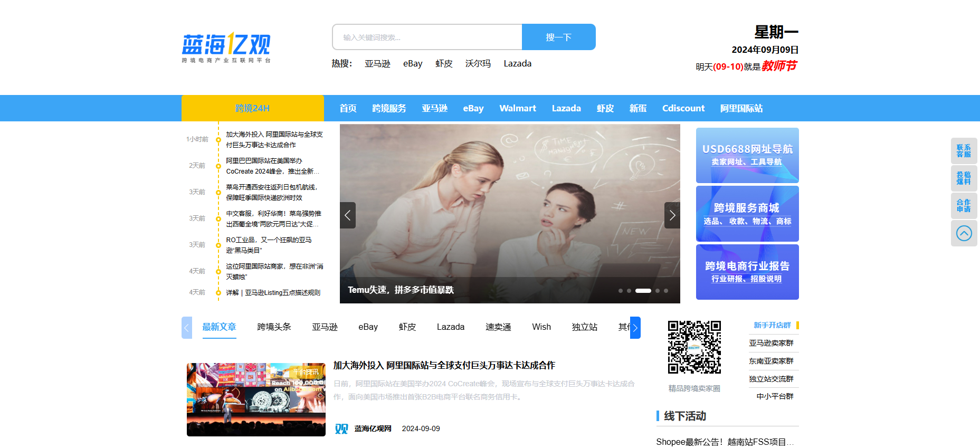This screenshot has width=980, height=448.
Task: Select the 最新文章 tab
Action: click(219, 327)
